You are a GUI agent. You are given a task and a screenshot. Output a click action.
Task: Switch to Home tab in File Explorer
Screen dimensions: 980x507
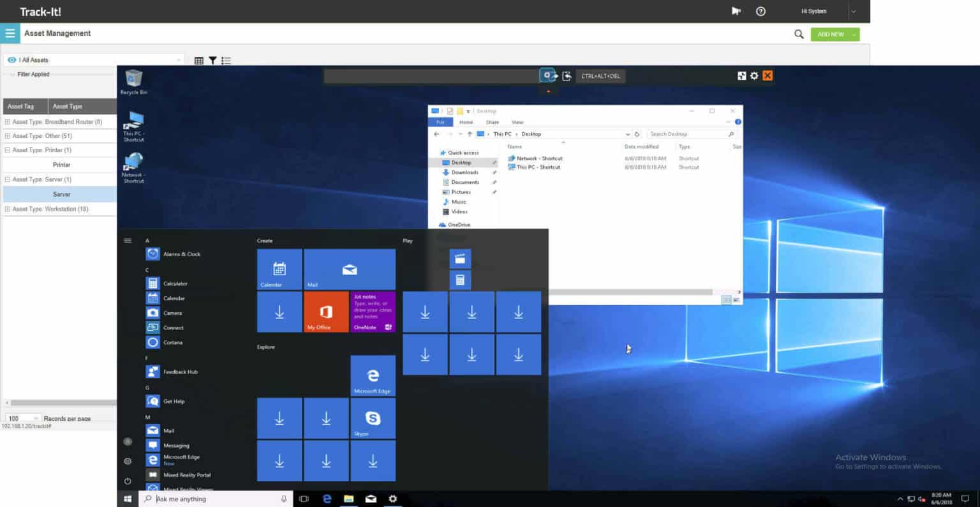coord(466,122)
